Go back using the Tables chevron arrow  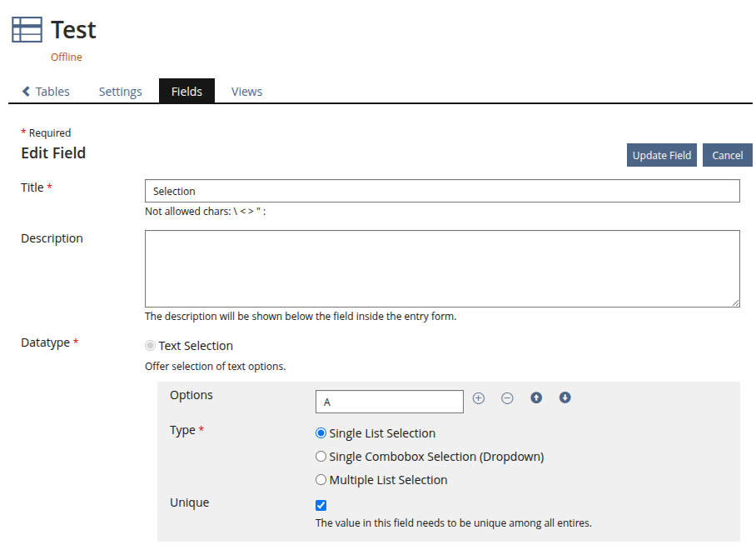27,92
